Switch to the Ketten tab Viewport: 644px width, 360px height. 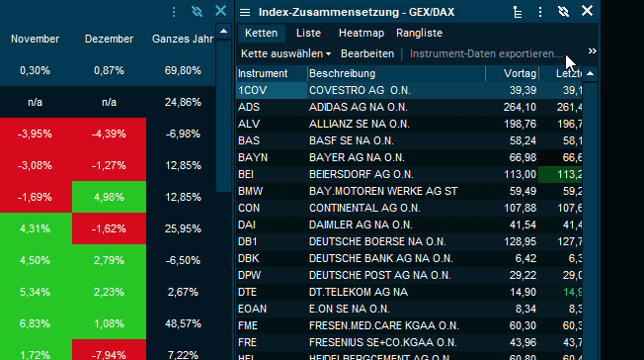tap(261, 33)
